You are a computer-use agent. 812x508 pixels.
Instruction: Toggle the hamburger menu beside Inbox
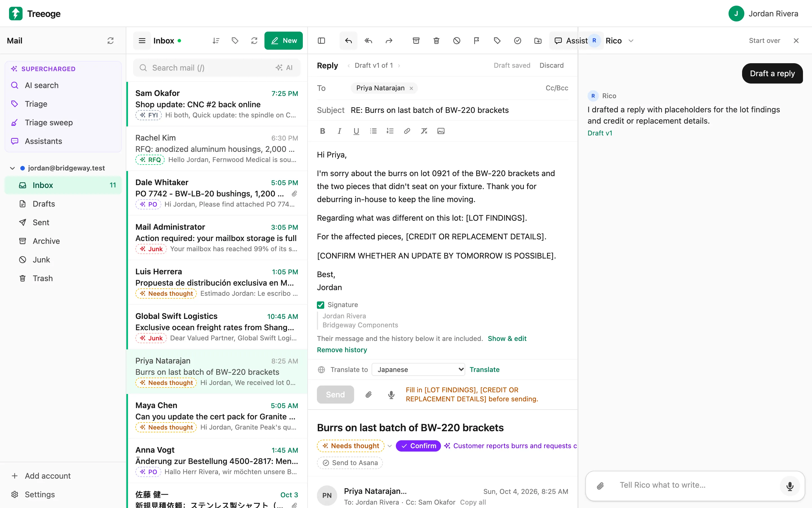(x=142, y=41)
